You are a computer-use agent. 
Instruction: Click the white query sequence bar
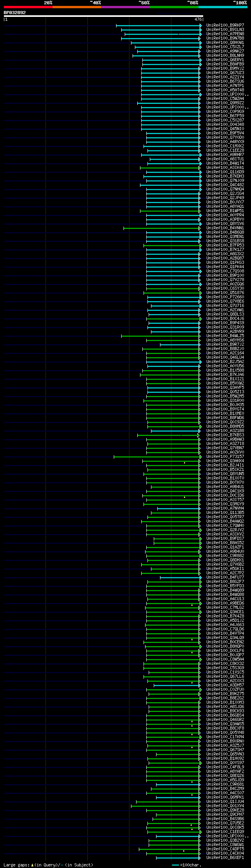pos(103,16)
